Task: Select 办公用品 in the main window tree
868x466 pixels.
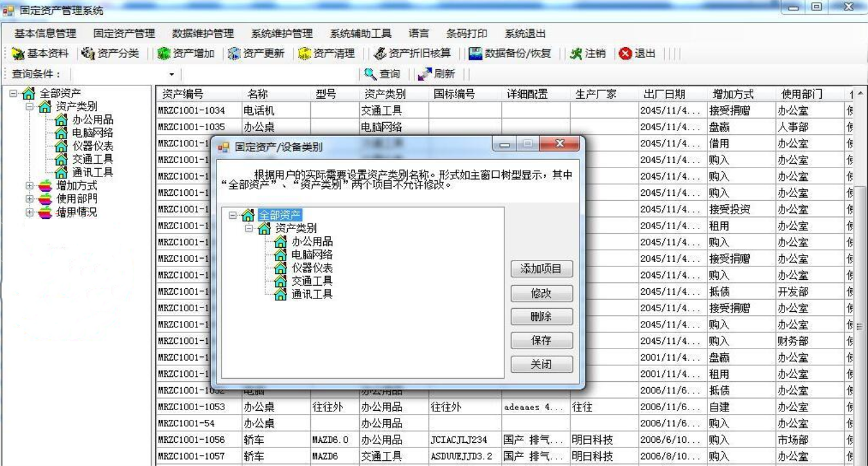Action: point(93,120)
